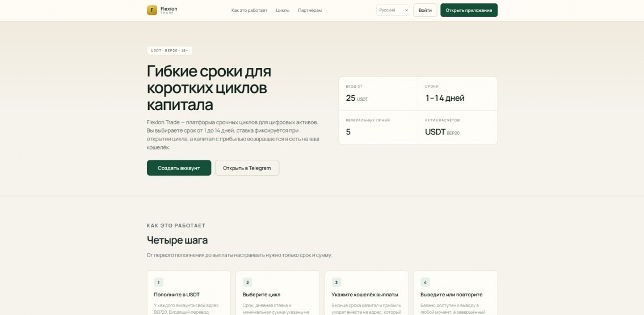Viewport: 644px width, 315px height.
Task: Click the Войти button
Action: click(x=425, y=10)
